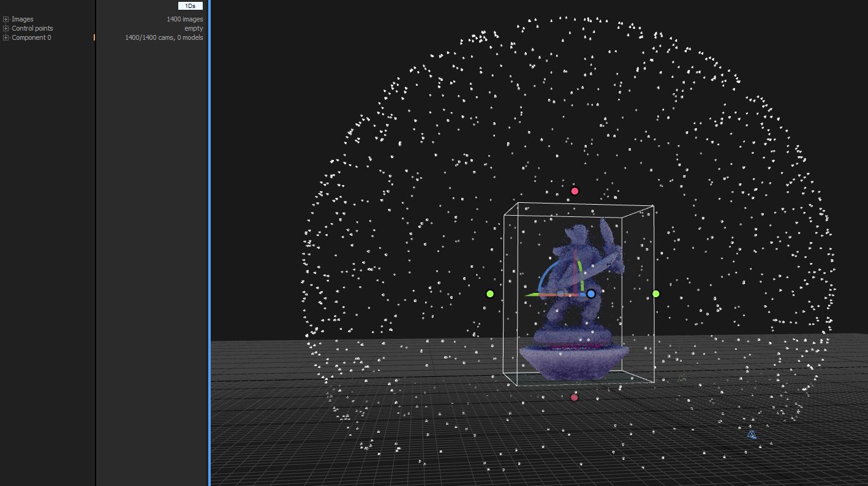Select the bottom red handle below the bounding box
868x486 pixels.
573,397
